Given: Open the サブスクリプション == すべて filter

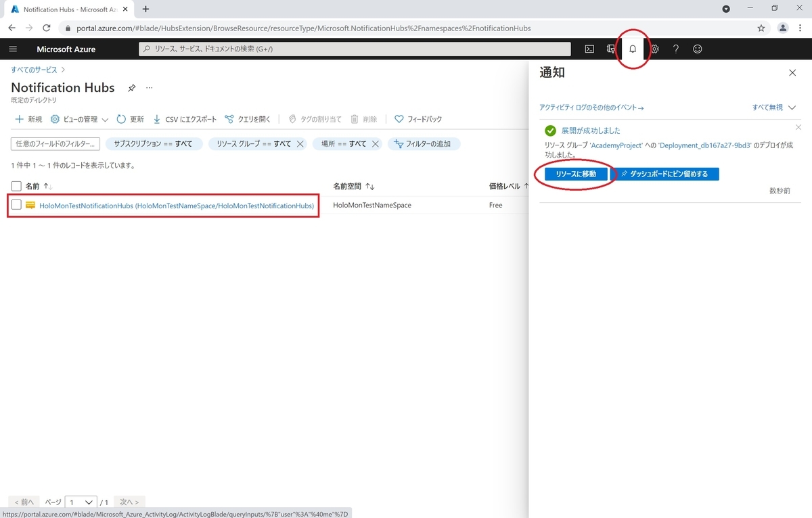Looking at the screenshot, I should coord(153,144).
